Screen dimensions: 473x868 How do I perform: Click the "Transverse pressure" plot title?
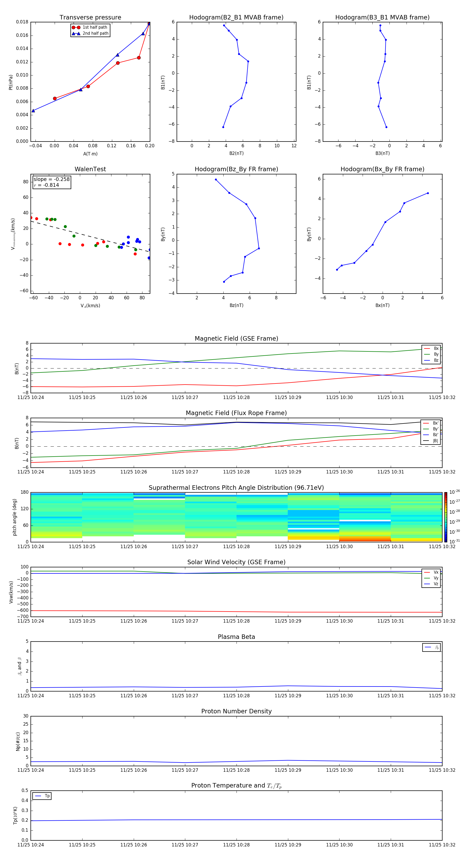tap(90, 18)
